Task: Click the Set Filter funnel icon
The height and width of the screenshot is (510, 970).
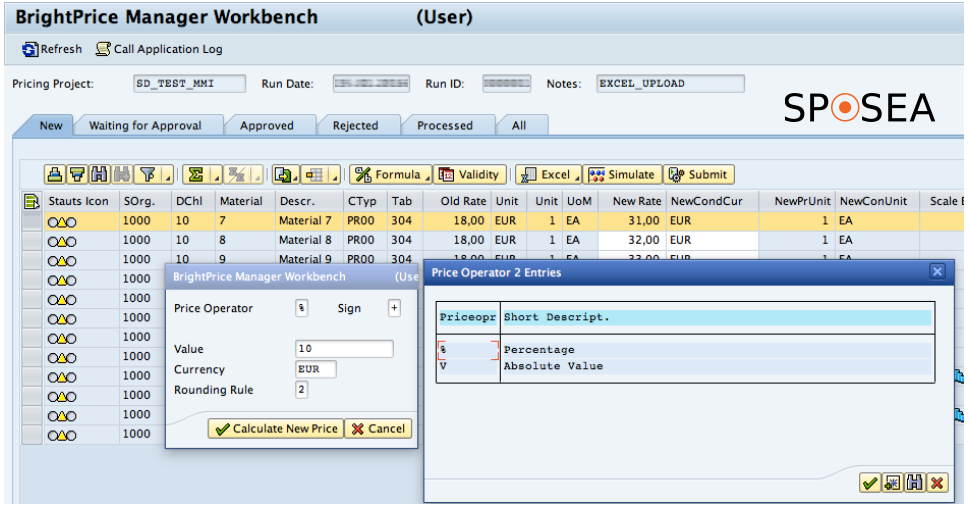Action: coord(148,175)
